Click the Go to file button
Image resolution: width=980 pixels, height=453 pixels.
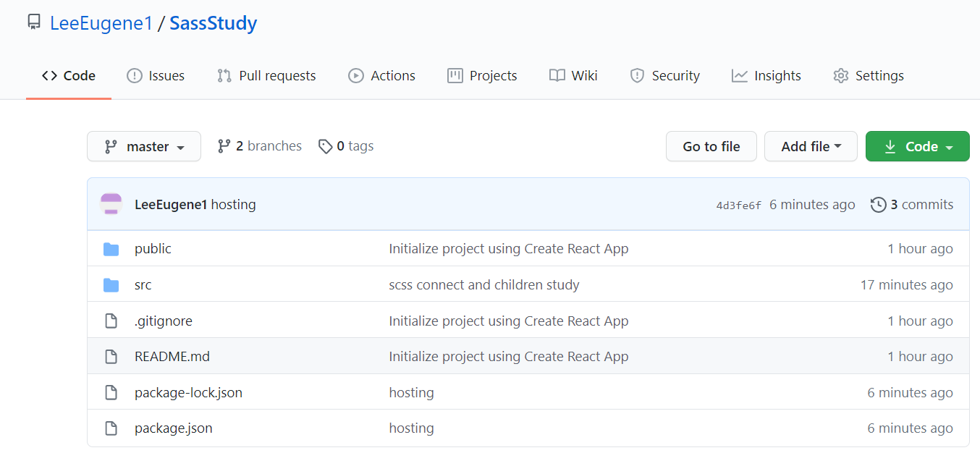click(x=711, y=146)
